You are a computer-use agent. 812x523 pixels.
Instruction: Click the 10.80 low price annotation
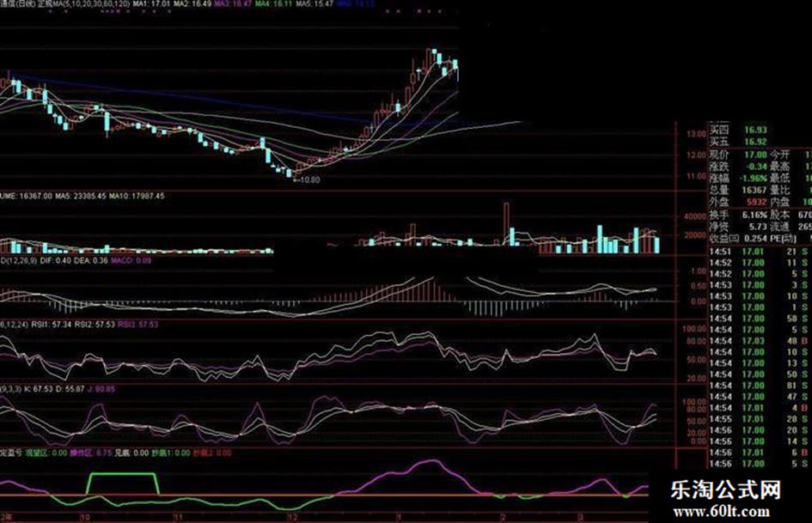click(307, 180)
